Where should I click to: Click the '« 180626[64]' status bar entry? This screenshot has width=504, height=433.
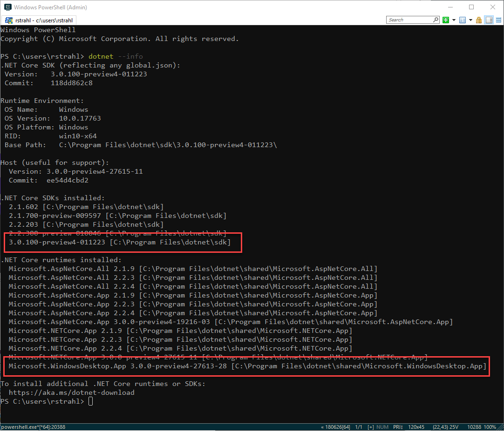click(335, 427)
